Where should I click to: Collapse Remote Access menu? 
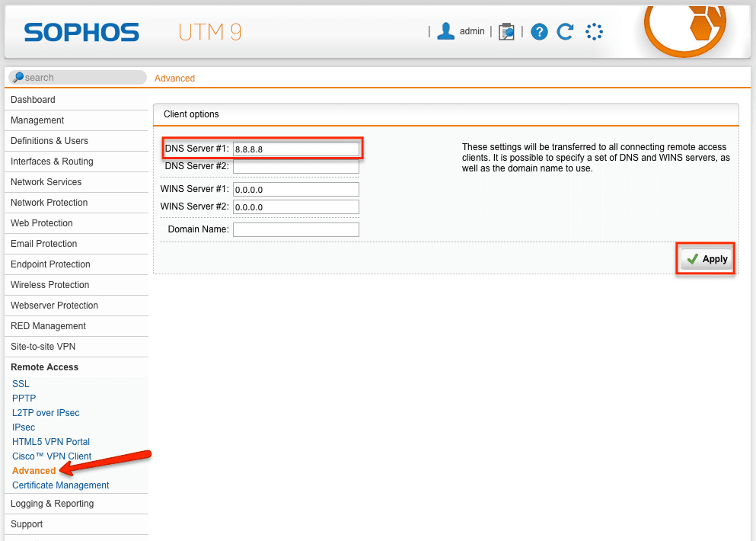coord(76,367)
